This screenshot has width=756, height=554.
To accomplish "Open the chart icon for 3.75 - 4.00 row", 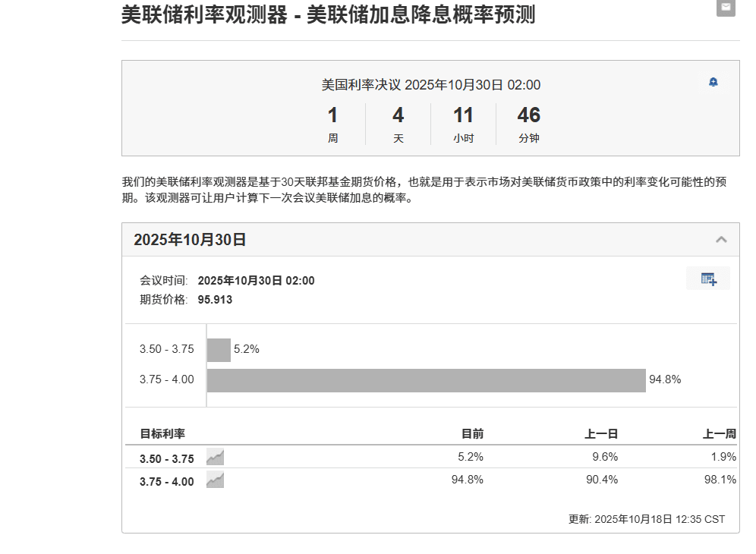I will tap(216, 480).
